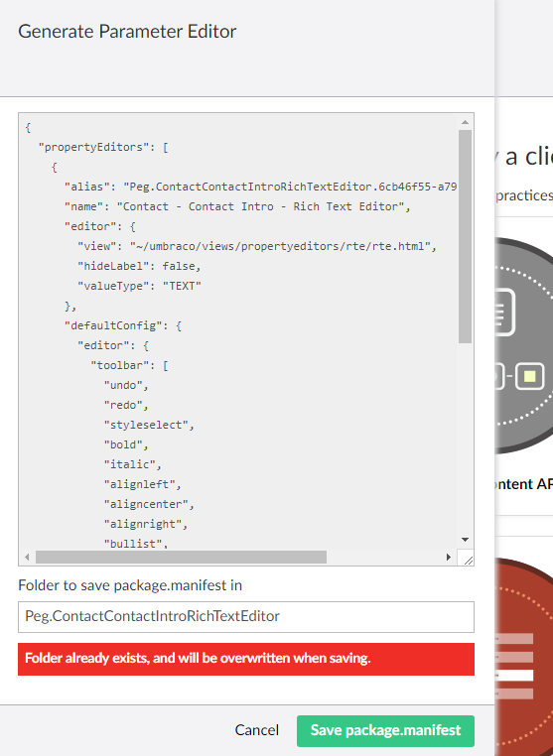
Task: Focus the folder name input field
Action: coord(246,617)
